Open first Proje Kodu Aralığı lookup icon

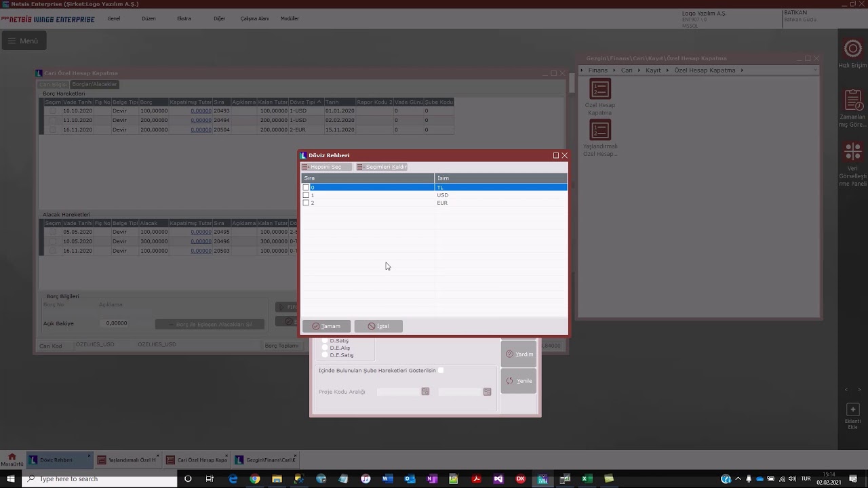point(425,392)
